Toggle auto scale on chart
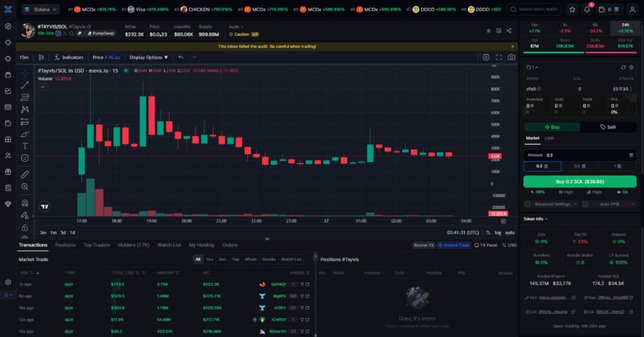 (509, 233)
